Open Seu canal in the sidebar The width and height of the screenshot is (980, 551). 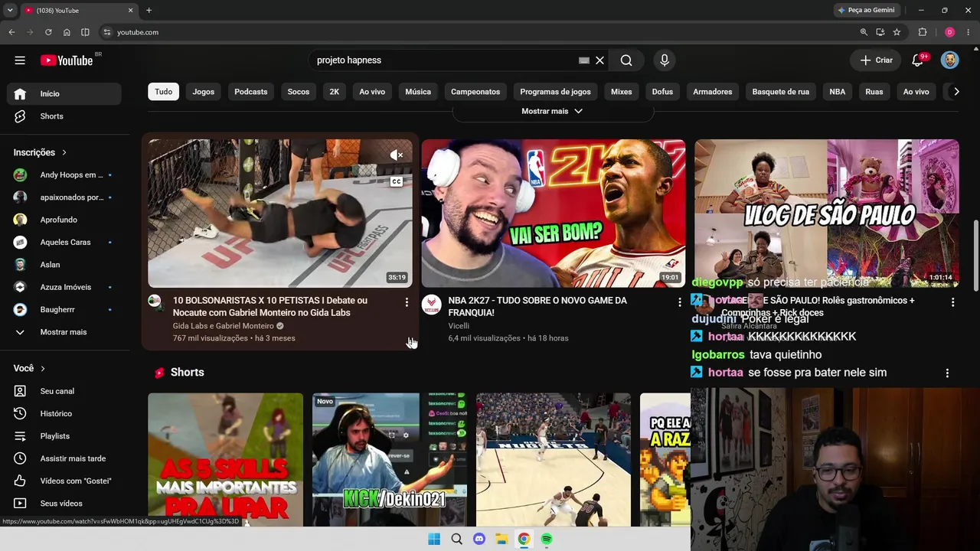(64, 391)
